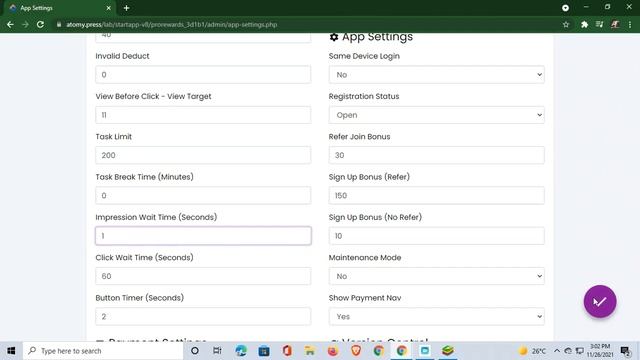Open the notification center icon

pyautogui.click(x=625, y=351)
